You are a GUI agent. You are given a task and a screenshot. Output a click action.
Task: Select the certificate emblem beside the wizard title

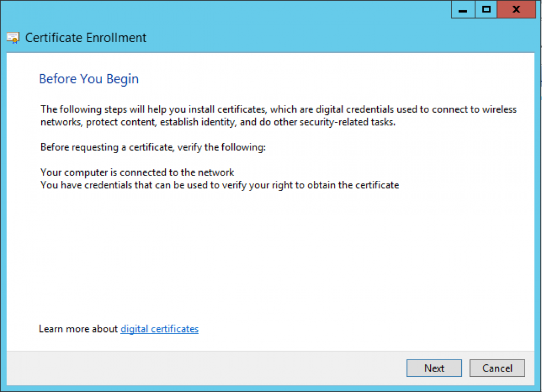12,37
